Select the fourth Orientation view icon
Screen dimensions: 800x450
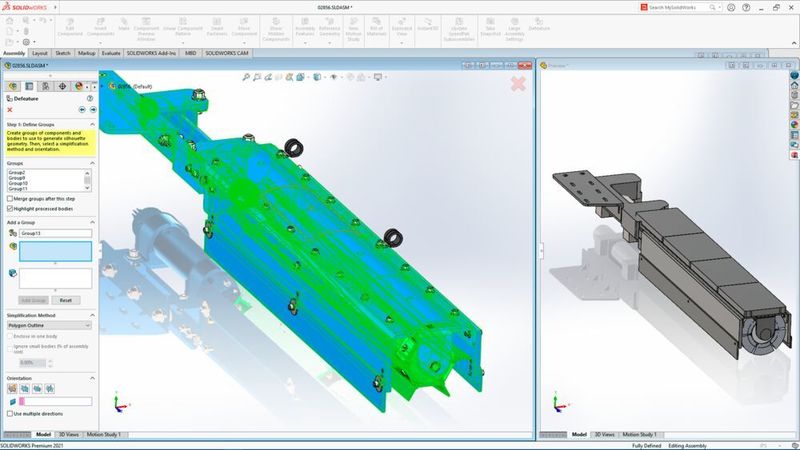49,389
